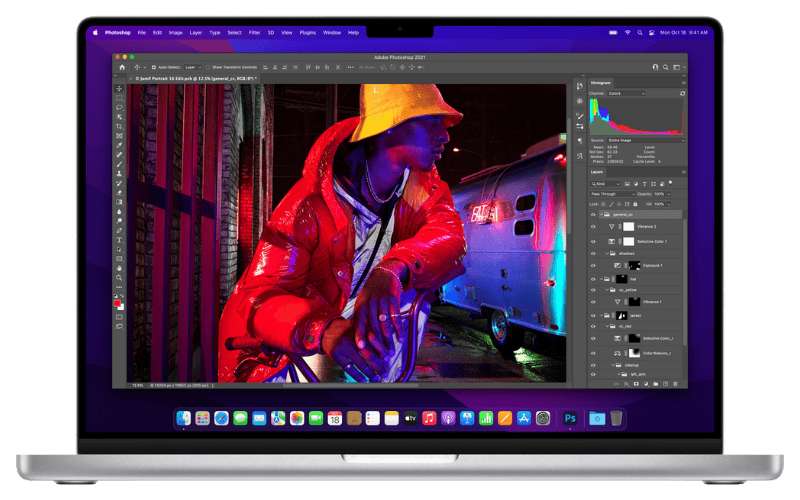This screenshot has width=800, height=500.
Task: Create new adjustment layer half-circle icon
Action: 646,384
